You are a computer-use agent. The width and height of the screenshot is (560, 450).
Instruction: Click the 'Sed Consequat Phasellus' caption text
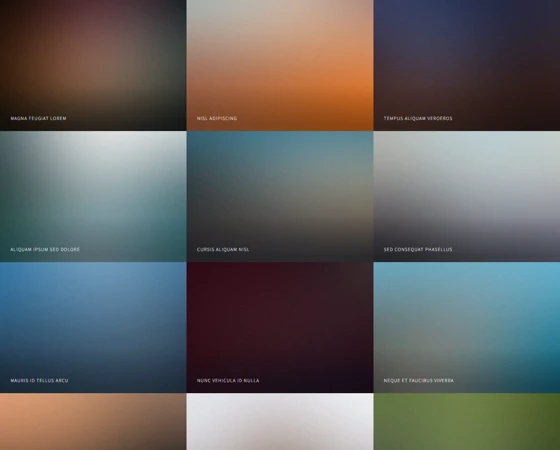point(418,249)
